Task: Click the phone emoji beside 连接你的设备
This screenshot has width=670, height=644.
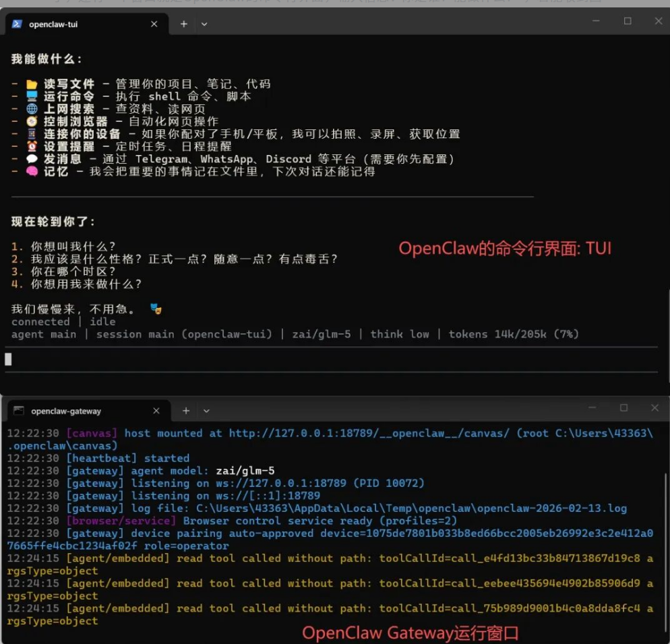Action: (32, 133)
